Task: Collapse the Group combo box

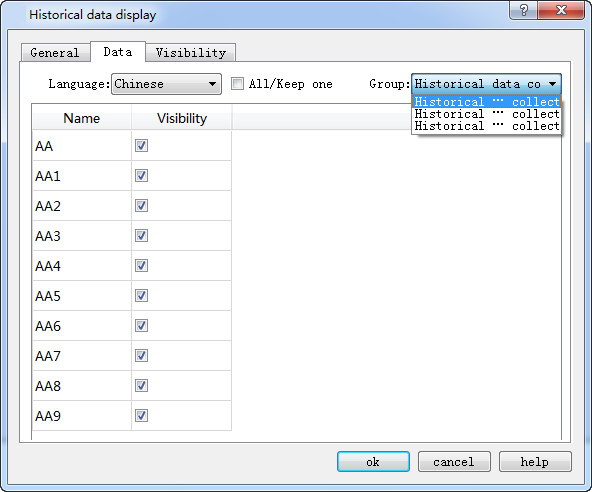Action: coord(486,84)
